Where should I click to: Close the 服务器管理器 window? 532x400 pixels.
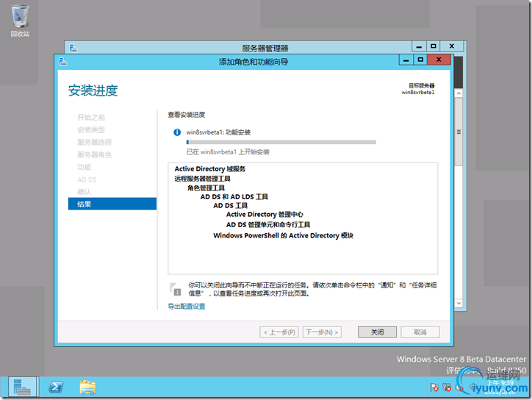pos(452,46)
